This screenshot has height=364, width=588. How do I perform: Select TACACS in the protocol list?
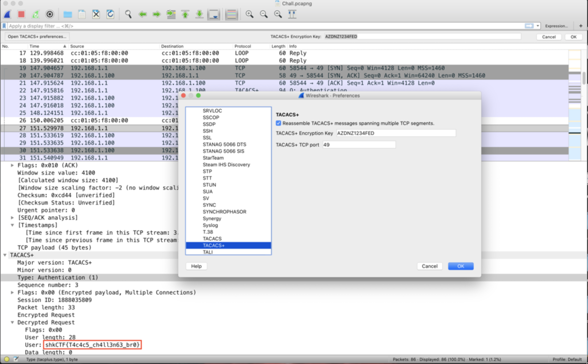pos(228,239)
